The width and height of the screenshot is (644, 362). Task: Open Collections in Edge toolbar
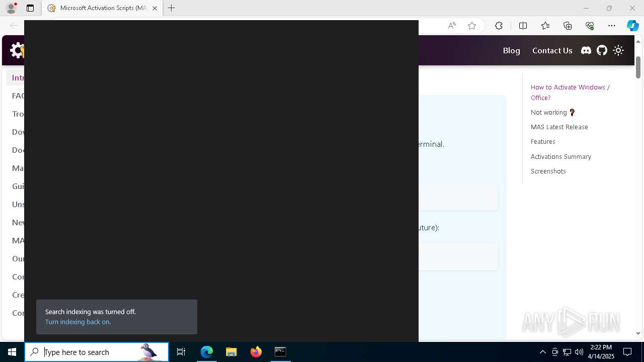coord(568,26)
